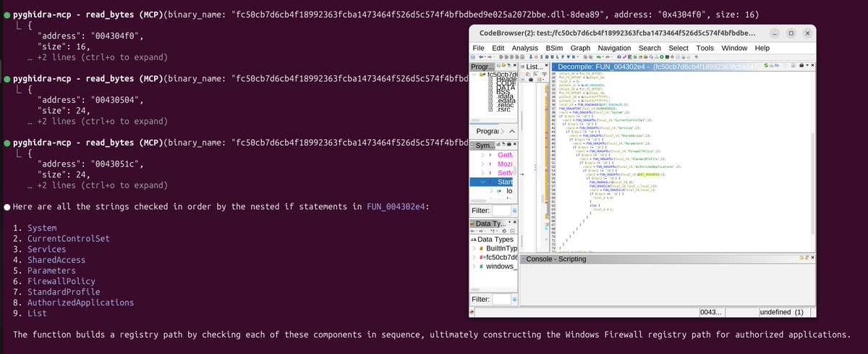Click the Console - Scripting title
Image resolution: width=868 pixels, height=354 pixels.
coord(556,259)
